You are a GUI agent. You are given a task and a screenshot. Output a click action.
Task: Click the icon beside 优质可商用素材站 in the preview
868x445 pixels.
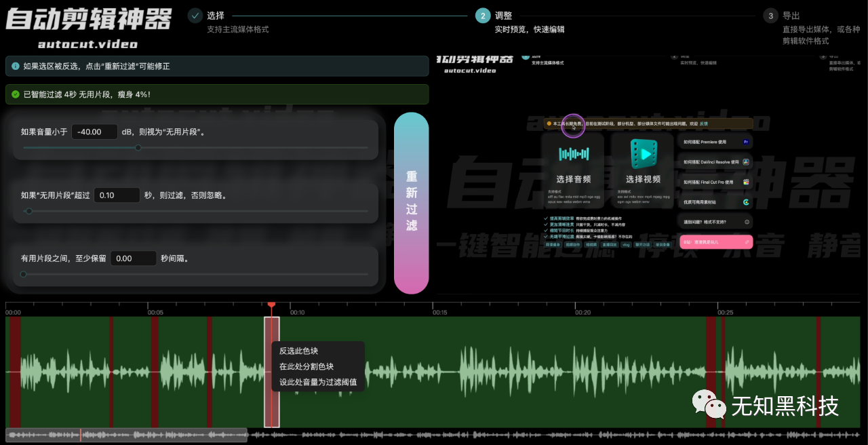(x=745, y=201)
